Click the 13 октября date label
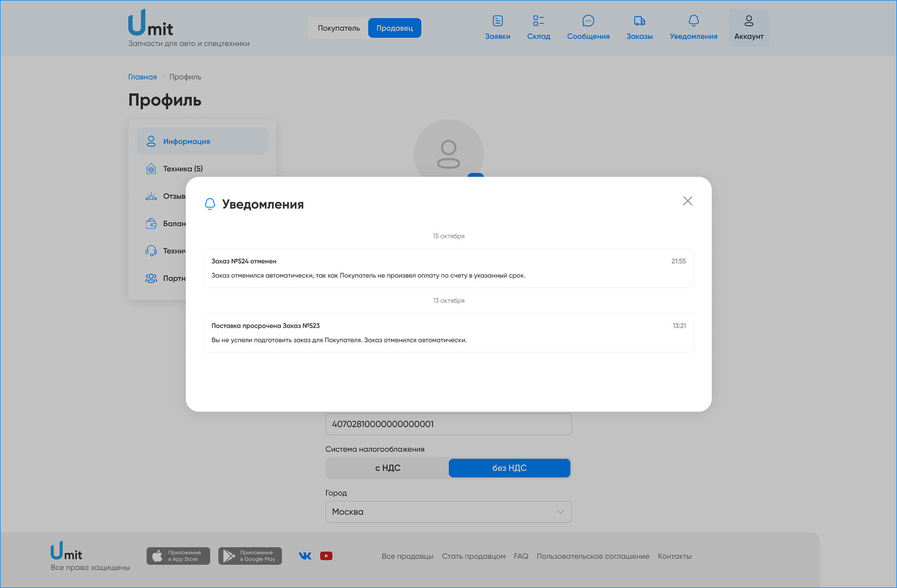897x588 pixels. pyautogui.click(x=448, y=300)
